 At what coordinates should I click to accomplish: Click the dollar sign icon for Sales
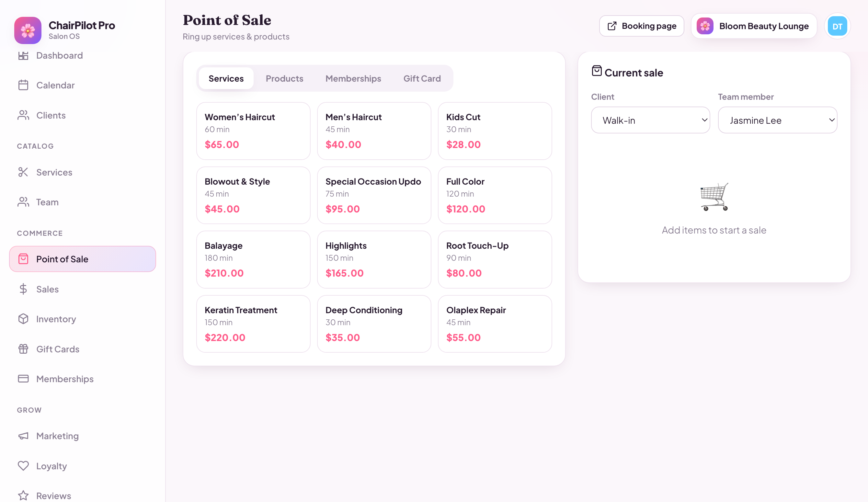[x=23, y=289]
